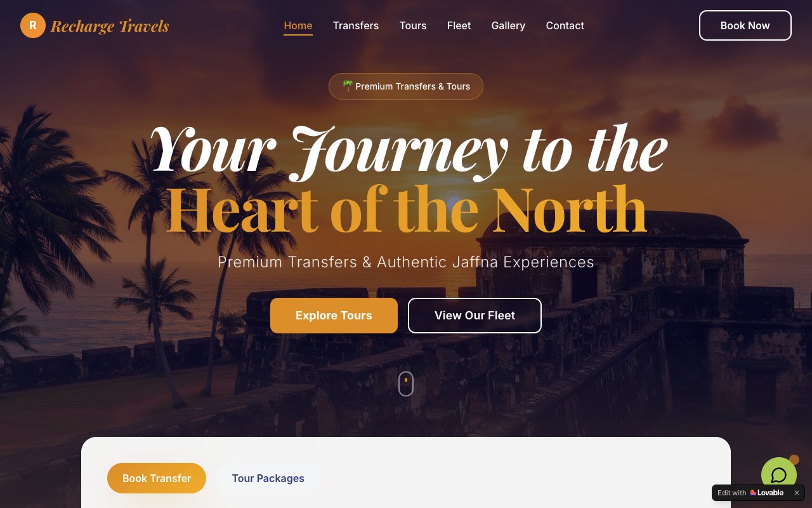Viewport: 812px width, 508px height.
Task: Visit the Gallery section
Action: 508,25
